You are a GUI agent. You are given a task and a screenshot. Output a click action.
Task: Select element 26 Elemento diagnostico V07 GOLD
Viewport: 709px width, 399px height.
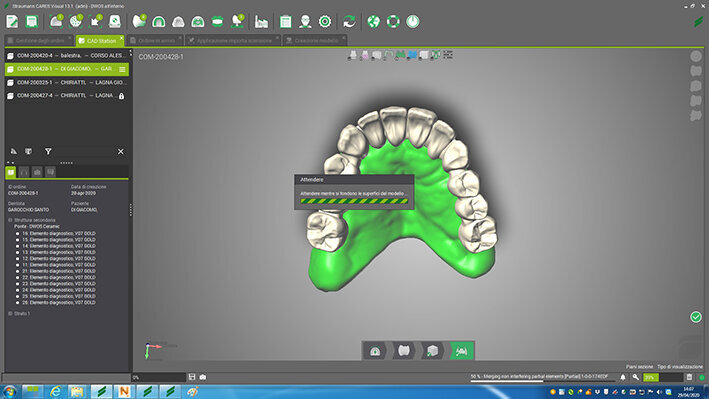(59, 302)
